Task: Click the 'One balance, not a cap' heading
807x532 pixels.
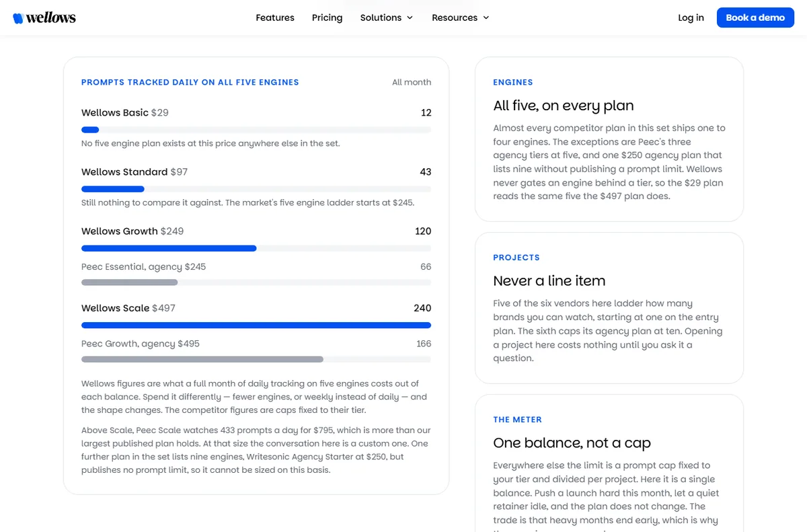Action: point(572,443)
